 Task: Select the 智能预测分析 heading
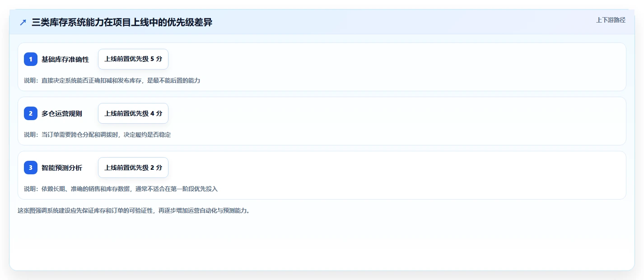coord(62,168)
